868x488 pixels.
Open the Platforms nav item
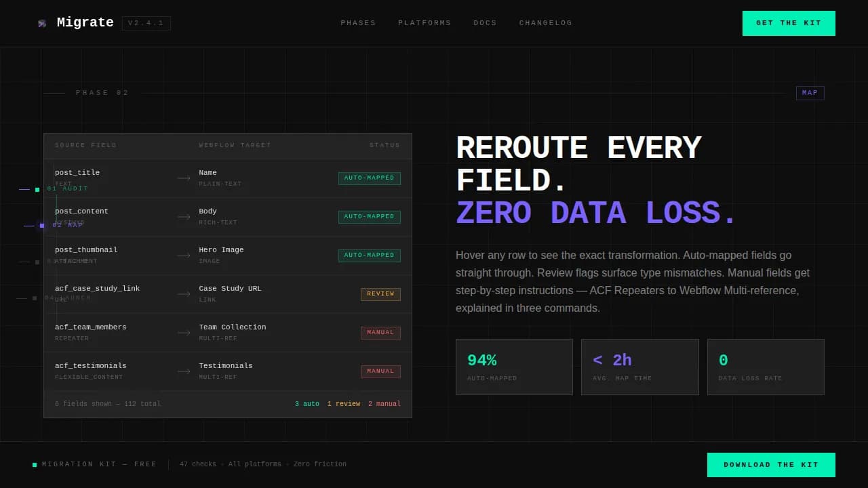tap(425, 23)
